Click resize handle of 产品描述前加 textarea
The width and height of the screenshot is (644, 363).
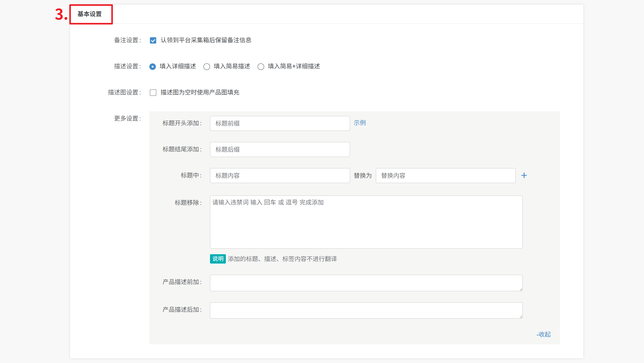(x=521, y=289)
